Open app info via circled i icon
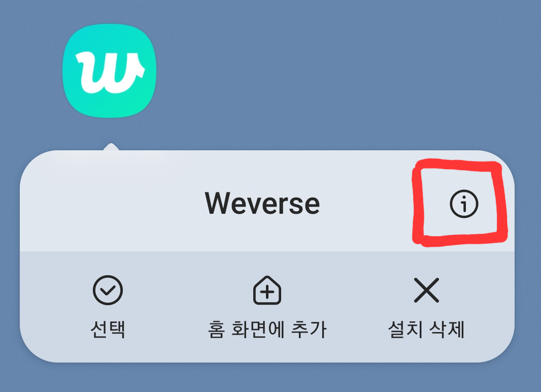The height and width of the screenshot is (392, 541). click(x=464, y=204)
